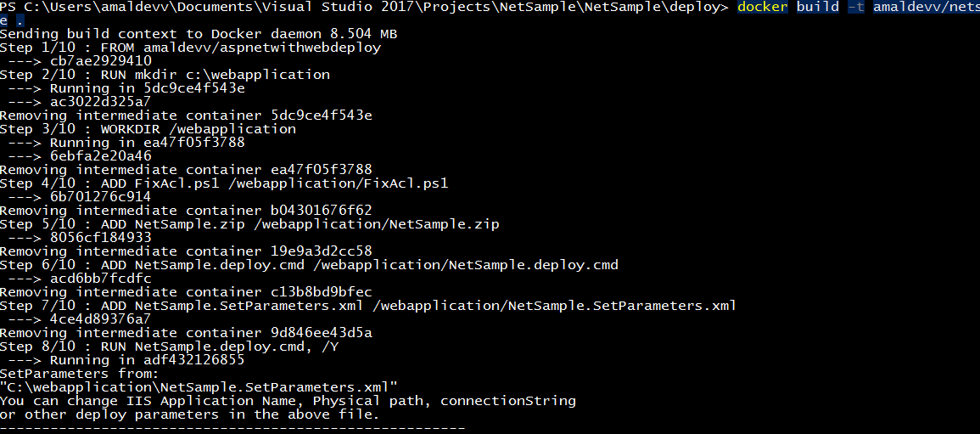The image size is (980, 434).
Task: Click the Step 4/10 ADD FixAcl.ps1 line
Action: click(x=224, y=183)
